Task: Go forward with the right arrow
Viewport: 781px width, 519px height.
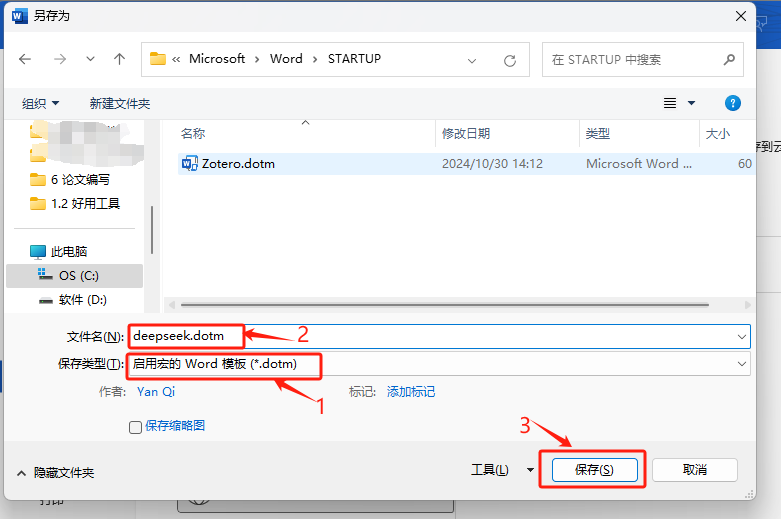Action: [60, 59]
